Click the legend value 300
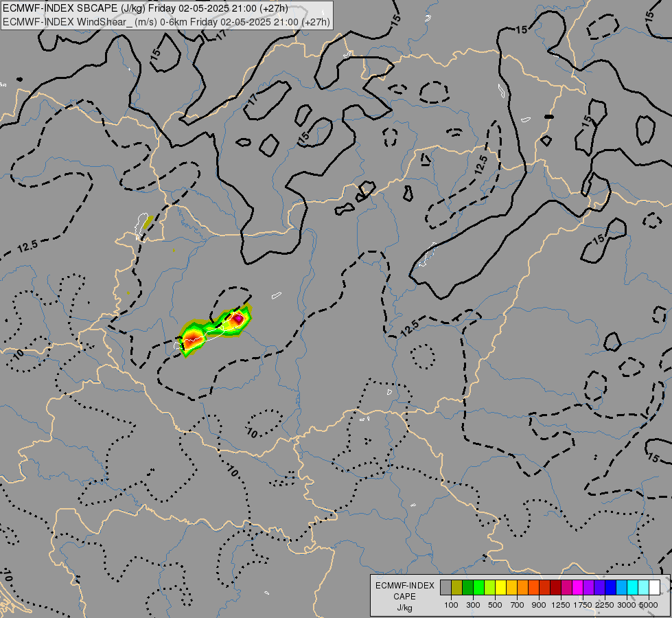This screenshot has height=618, width=672. coord(473,605)
